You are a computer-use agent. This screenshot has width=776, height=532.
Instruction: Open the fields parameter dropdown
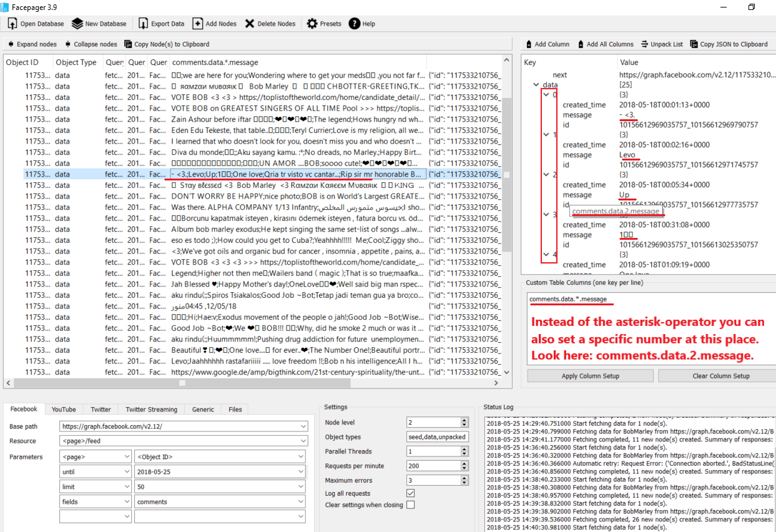96,502
